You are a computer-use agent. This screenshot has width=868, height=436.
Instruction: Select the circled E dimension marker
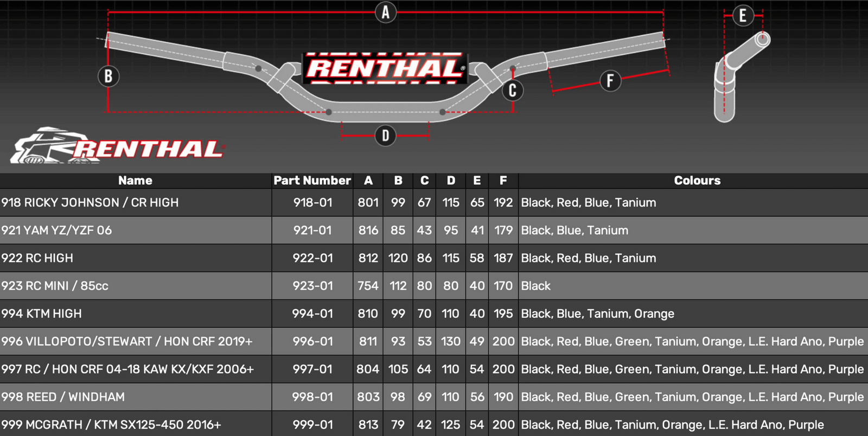[x=743, y=15]
